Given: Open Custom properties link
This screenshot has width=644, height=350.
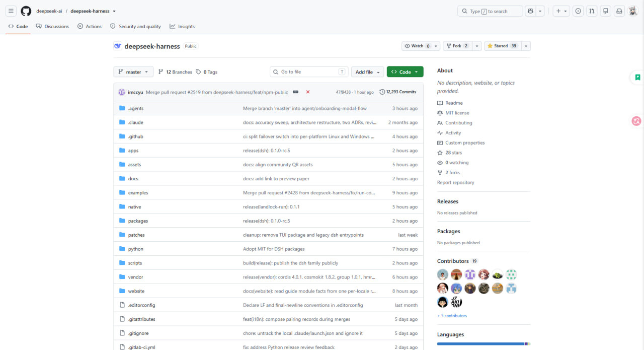Looking at the screenshot, I should (x=465, y=143).
